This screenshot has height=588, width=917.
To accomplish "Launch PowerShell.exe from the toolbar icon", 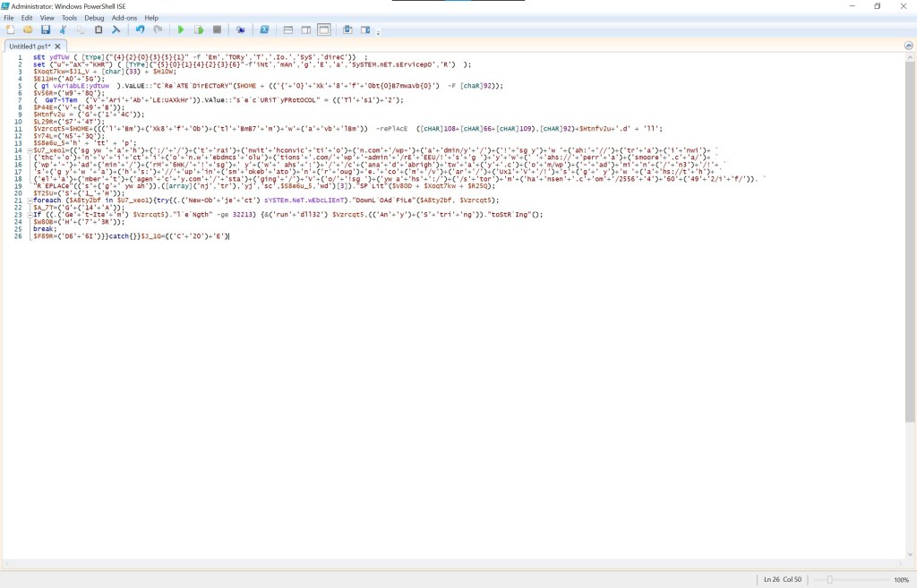I will pyautogui.click(x=264, y=30).
